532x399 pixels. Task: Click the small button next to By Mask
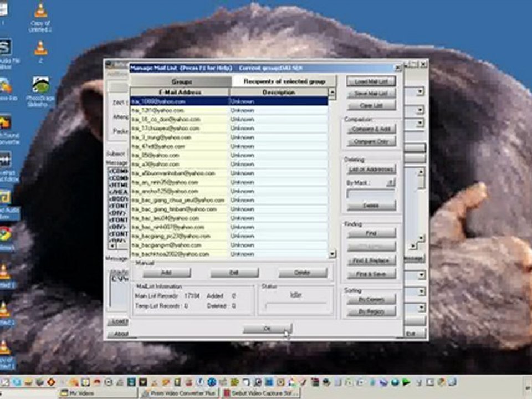point(391,182)
